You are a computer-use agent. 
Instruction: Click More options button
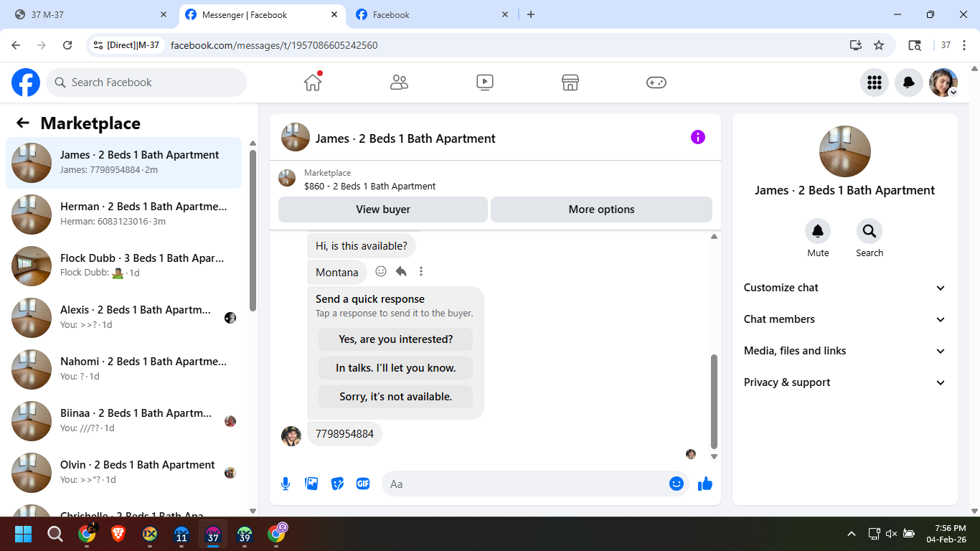click(x=601, y=209)
